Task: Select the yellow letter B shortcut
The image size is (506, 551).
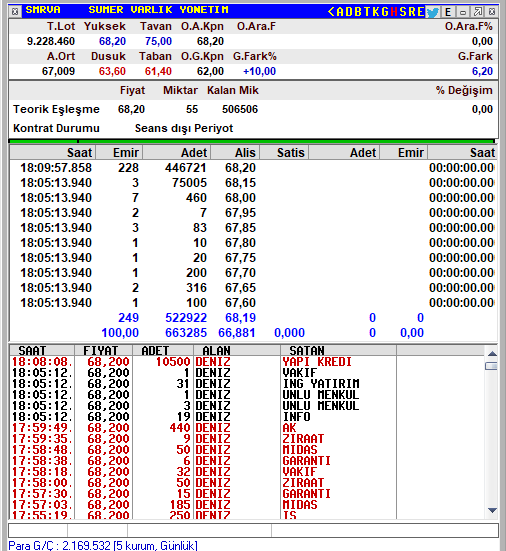Action: 358,12
